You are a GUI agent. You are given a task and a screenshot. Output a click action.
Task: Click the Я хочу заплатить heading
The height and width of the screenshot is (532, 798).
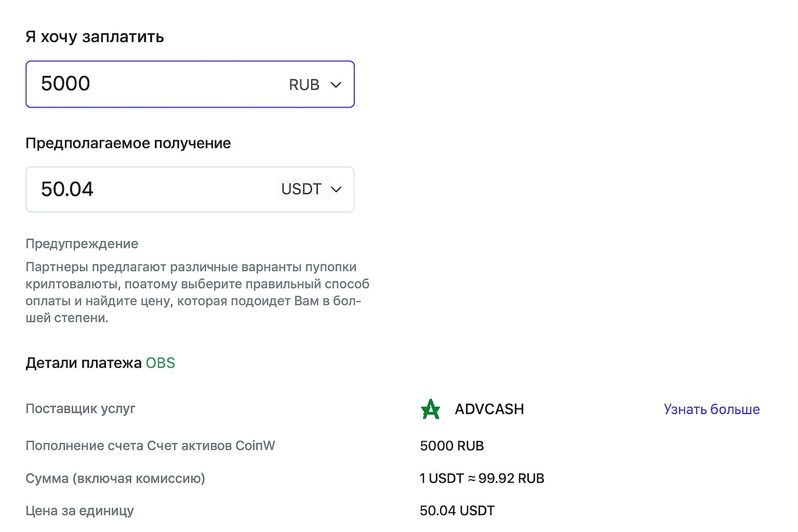pyautogui.click(x=95, y=37)
